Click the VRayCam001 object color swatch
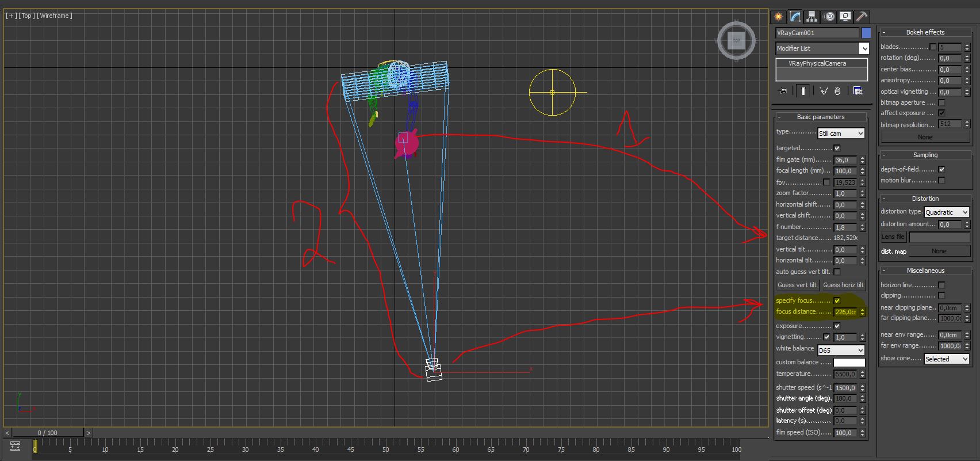 (866, 33)
